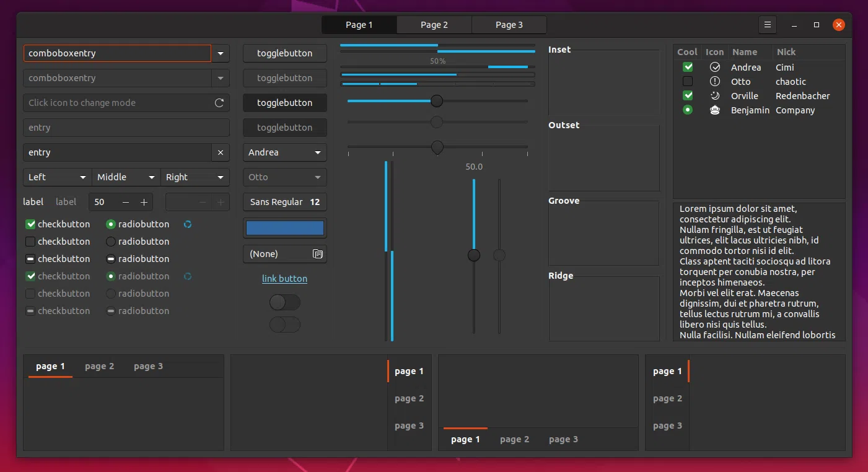Screen dimensions: 868x472
Task: Click the plus button of the 50 spinbox
Action: [x=144, y=202]
